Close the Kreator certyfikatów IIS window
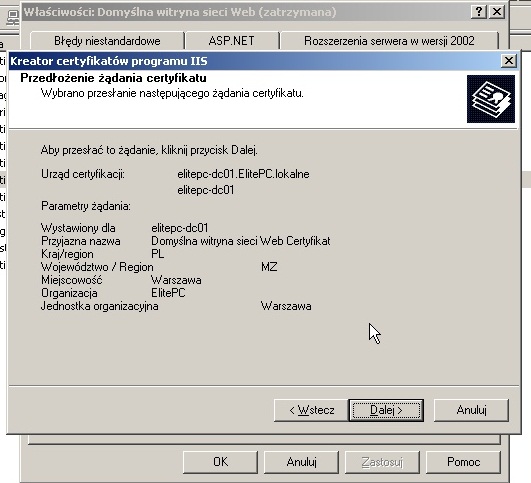 [509, 61]
